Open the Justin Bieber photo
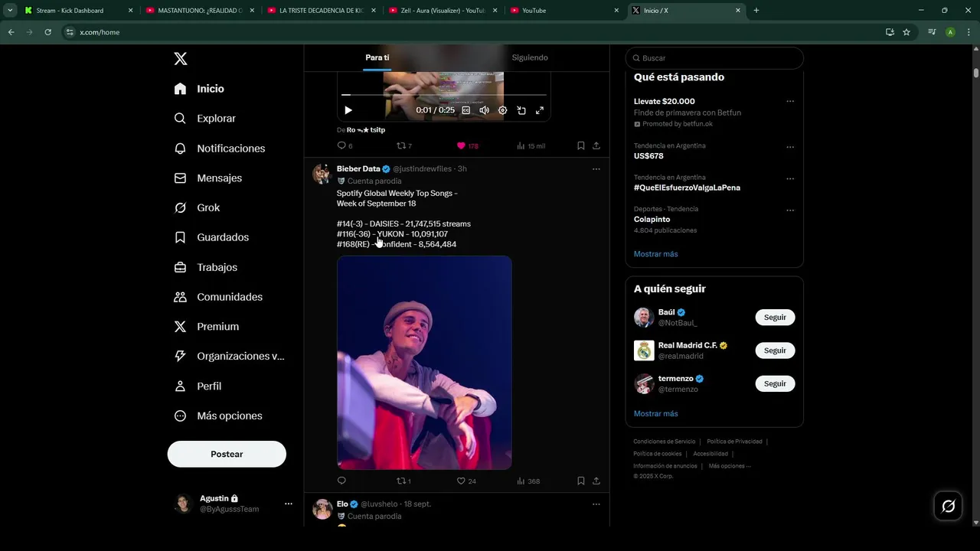Image resolution: width=980 pixels, height=551 pixels. (424, 363)
